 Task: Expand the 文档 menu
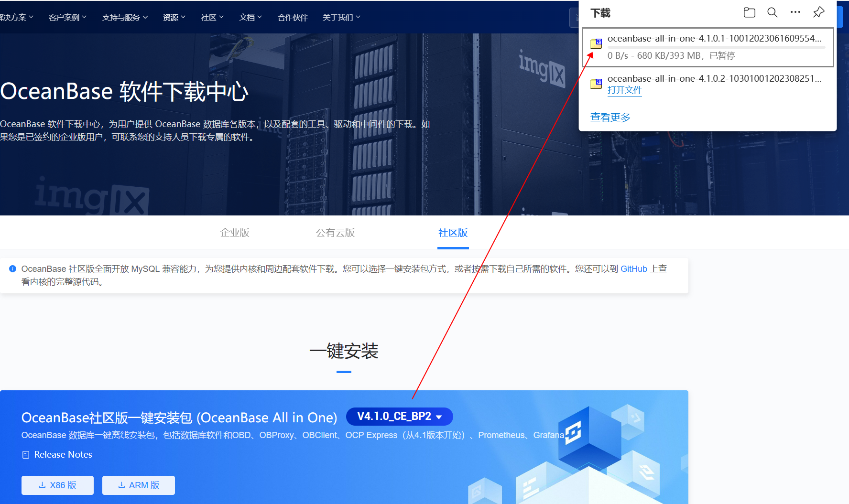point(250,17)
